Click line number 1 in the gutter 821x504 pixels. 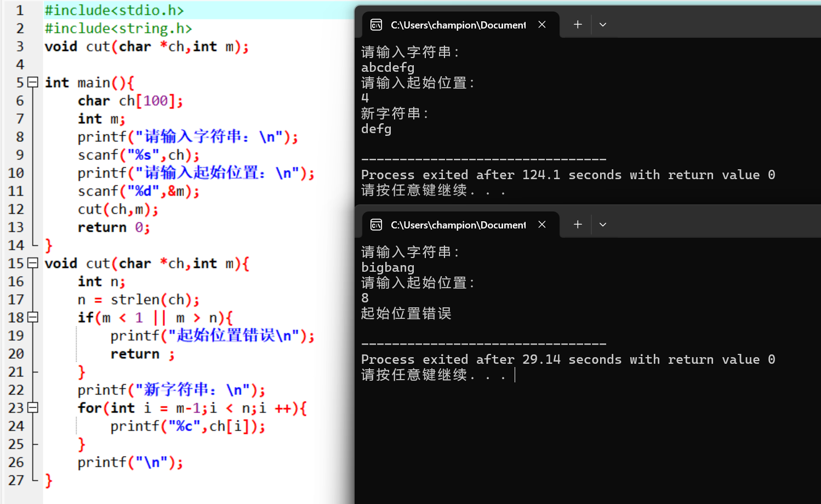pos(20,10)
